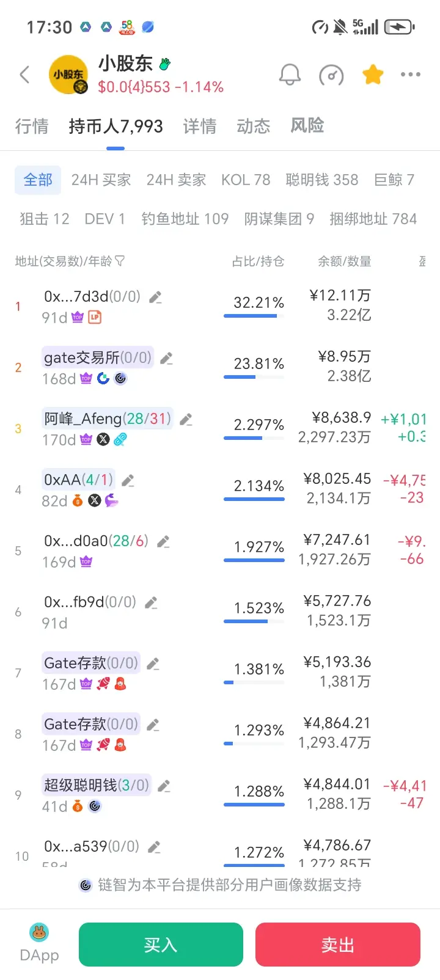Select the 24H 买家 filter

tap(101, 180)
